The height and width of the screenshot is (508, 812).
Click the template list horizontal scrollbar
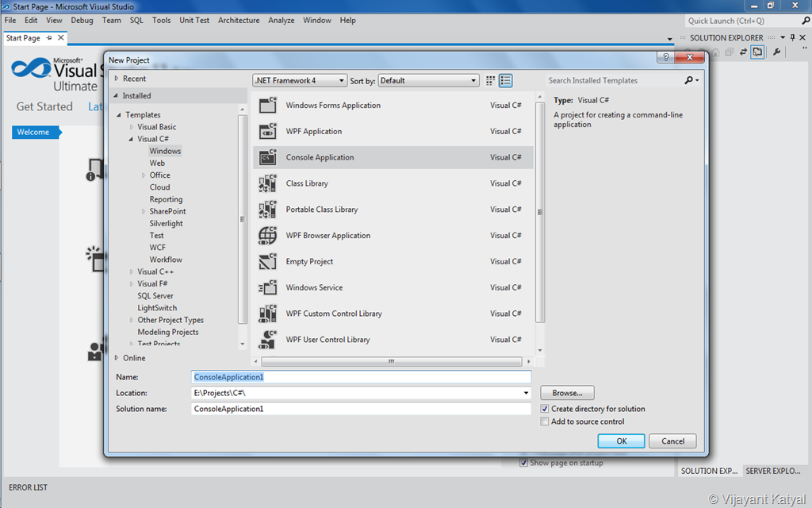pos(392,361)
